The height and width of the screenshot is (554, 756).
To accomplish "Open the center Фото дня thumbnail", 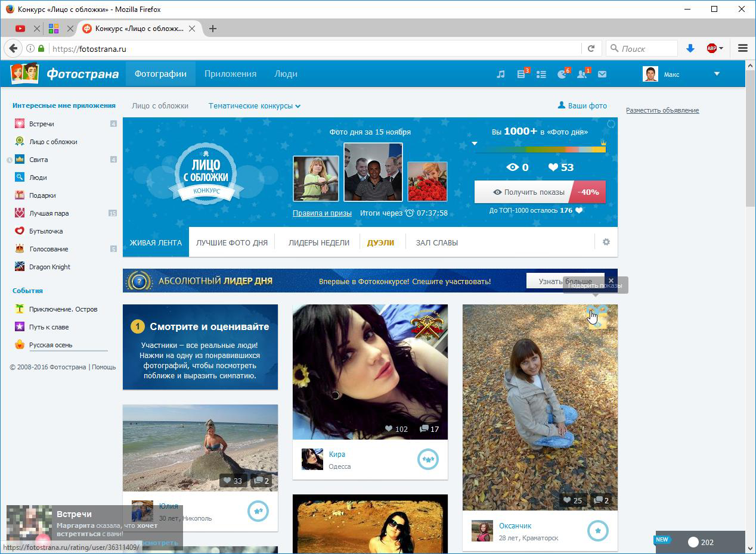I will coord(373,172).
